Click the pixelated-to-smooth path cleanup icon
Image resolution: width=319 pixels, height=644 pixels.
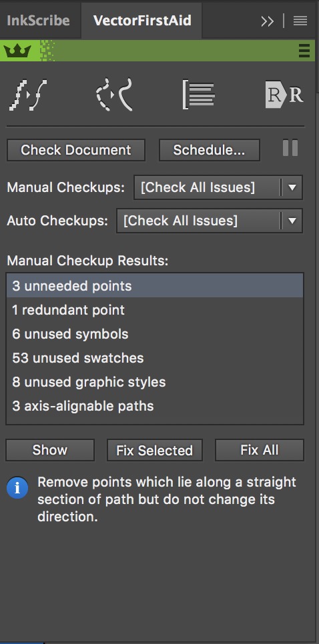[x=28, y=95]
